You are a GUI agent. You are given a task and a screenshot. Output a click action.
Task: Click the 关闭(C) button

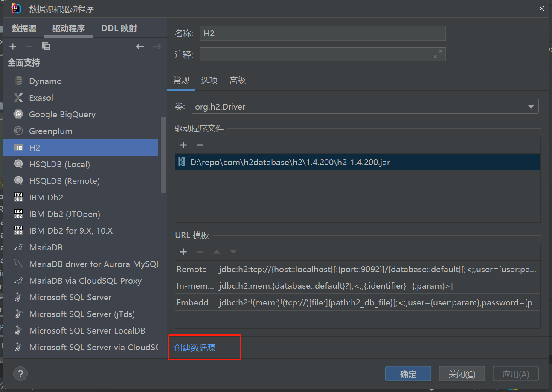[x=462, y=374]
